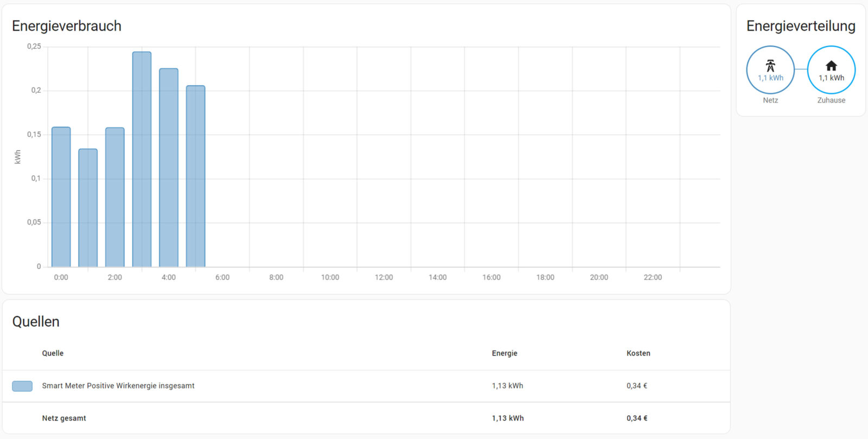Select the shortest bar in the consumption chart
This screenshot has height=439, width=868.
(88, 207)
